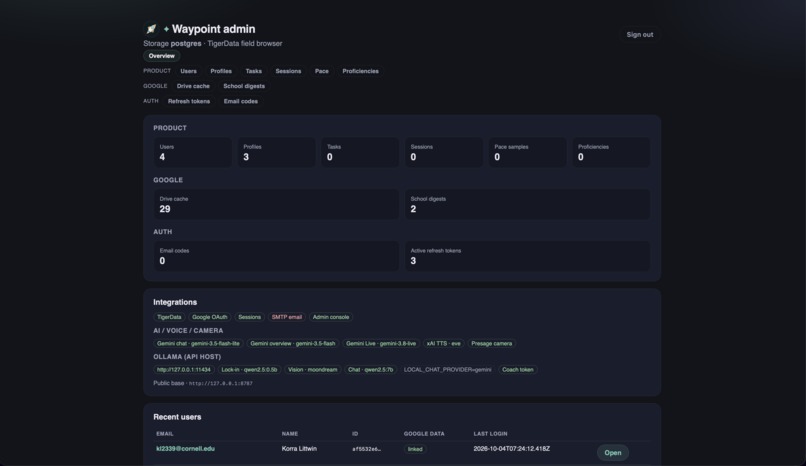
Task: Click the GOOGLE DATA column header
Action: tap(424, 434)
